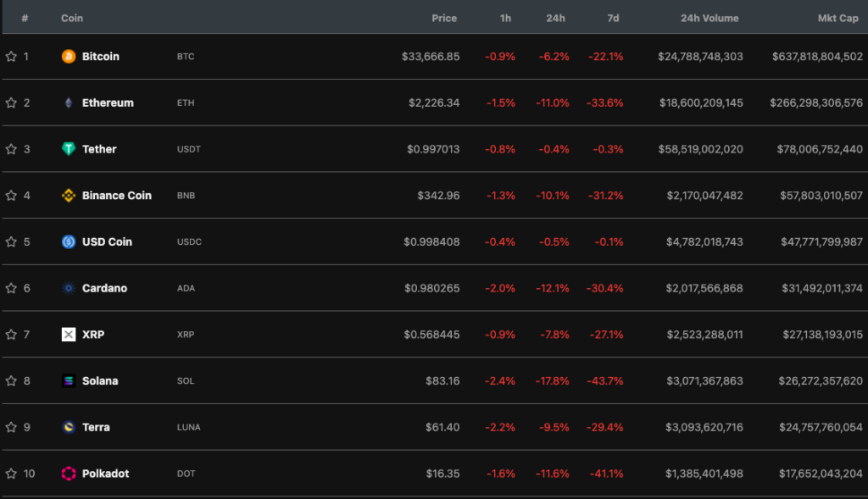Click the Binance Coin logo
Screen dimensions: 868x499
click(68, 195)
